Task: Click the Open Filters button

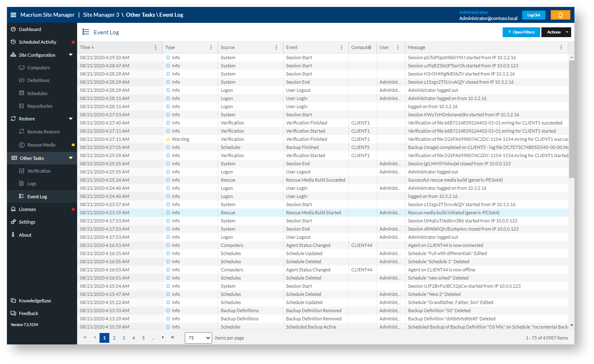Action: 521,32
